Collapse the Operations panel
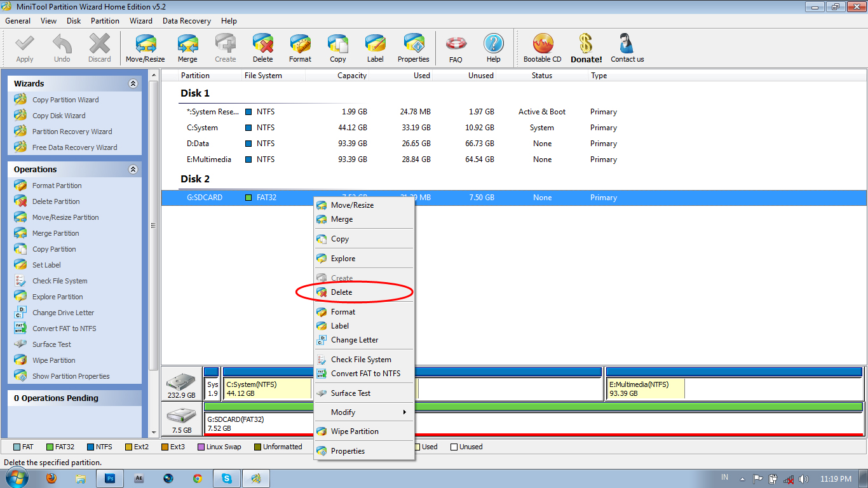The image size is (868, 488). [x=133, y=169]
